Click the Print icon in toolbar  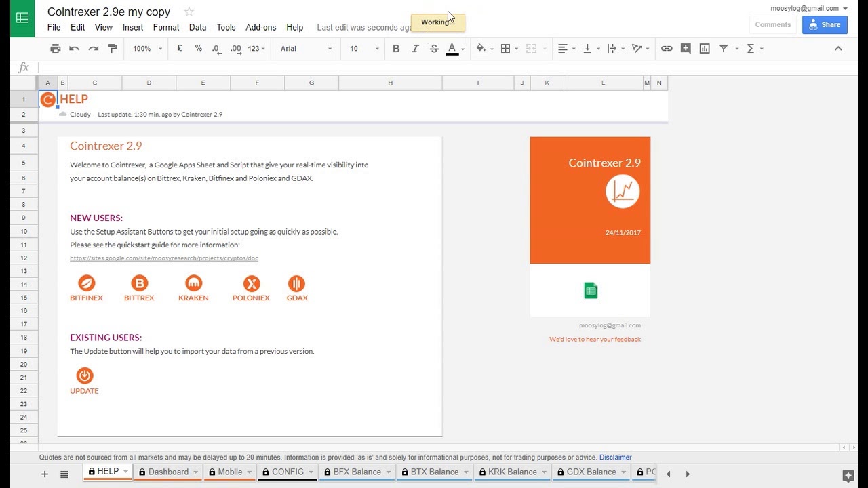pos(56,49)
